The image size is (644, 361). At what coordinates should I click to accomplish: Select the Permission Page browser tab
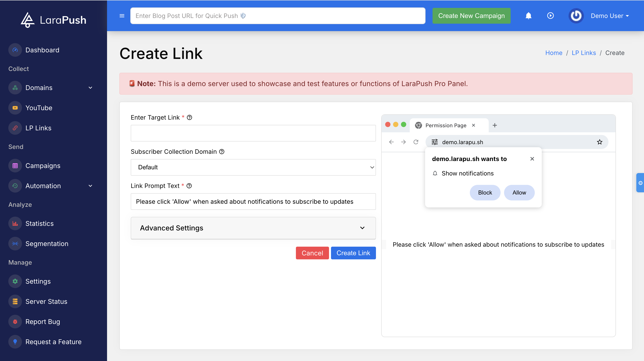pos(449,125)
